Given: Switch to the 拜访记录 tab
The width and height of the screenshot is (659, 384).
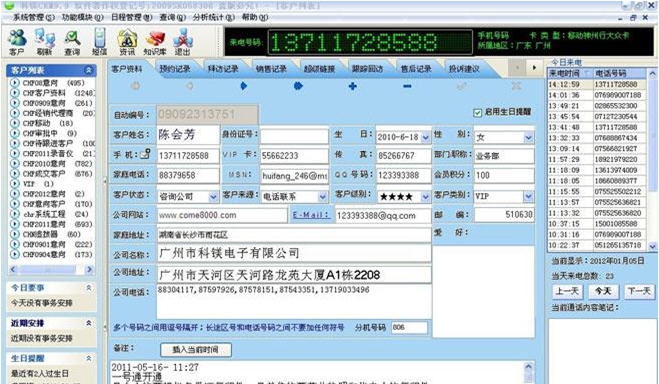Looking at the screenshot, I should coord(223,69).
